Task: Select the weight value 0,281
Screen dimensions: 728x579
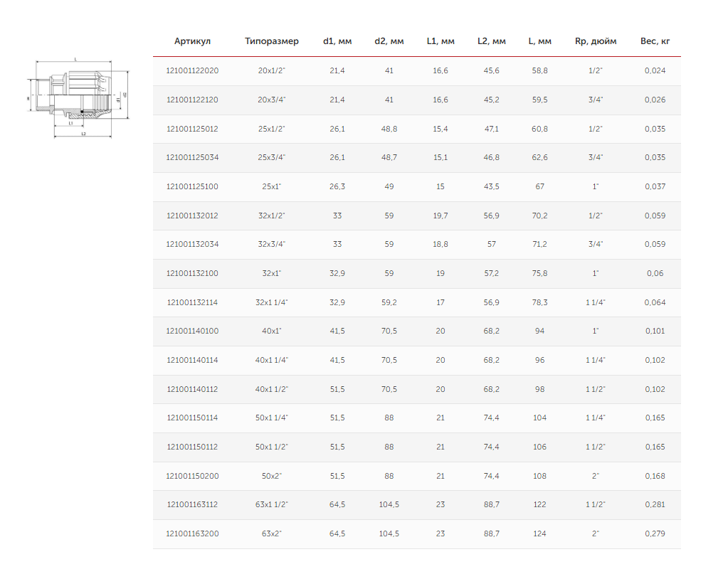Action: [x=655, y=504]
